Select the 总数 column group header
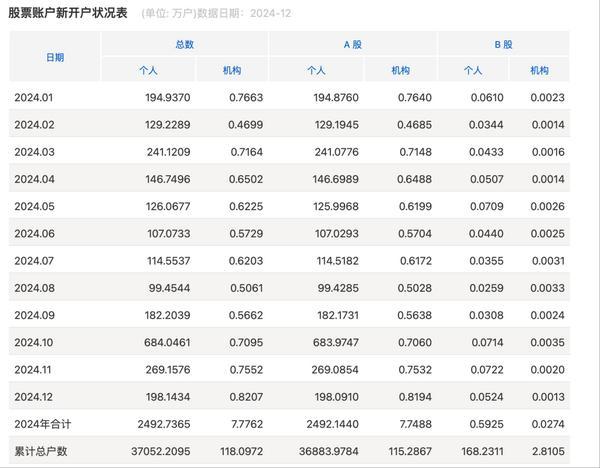This screenshot has height=468, width=600. point(184,44)
